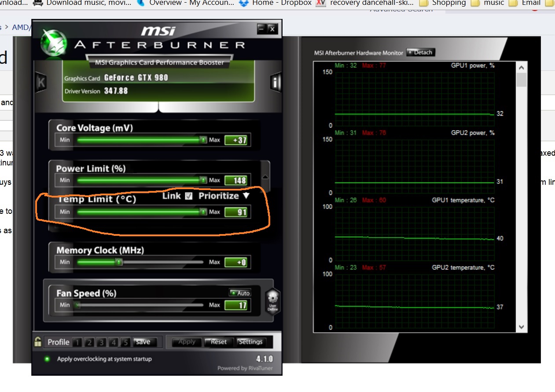This screenshot has width=555, height=392.
Task: Click the Memory Clock value field +0
Action: pos(236,263)
